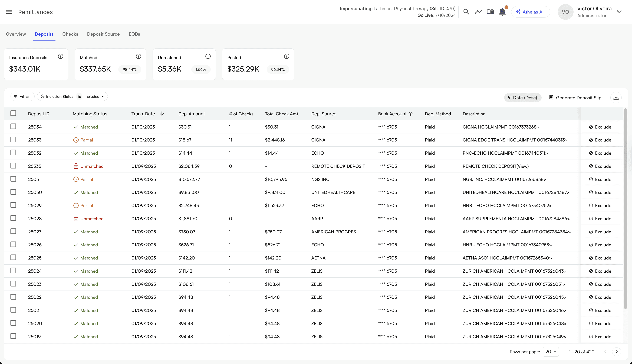Click Bank Account column info icon
632x364 pixels.
tap(410, 114)
